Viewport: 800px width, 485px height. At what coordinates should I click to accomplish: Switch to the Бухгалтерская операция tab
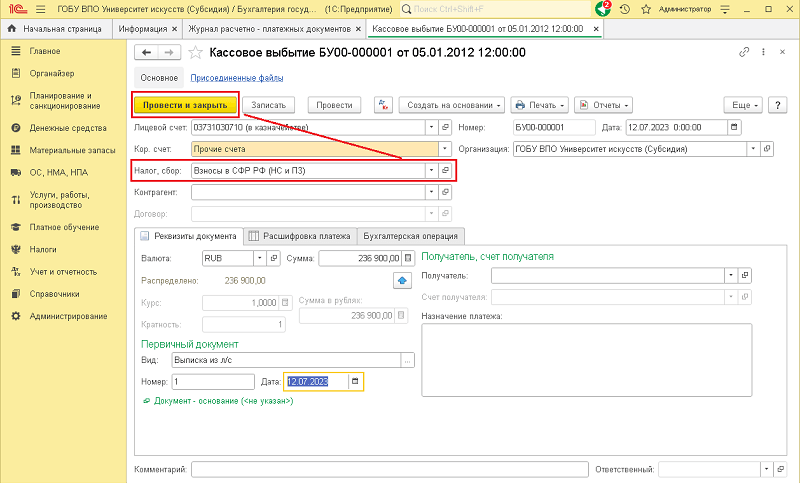click(x=411, y=236)
